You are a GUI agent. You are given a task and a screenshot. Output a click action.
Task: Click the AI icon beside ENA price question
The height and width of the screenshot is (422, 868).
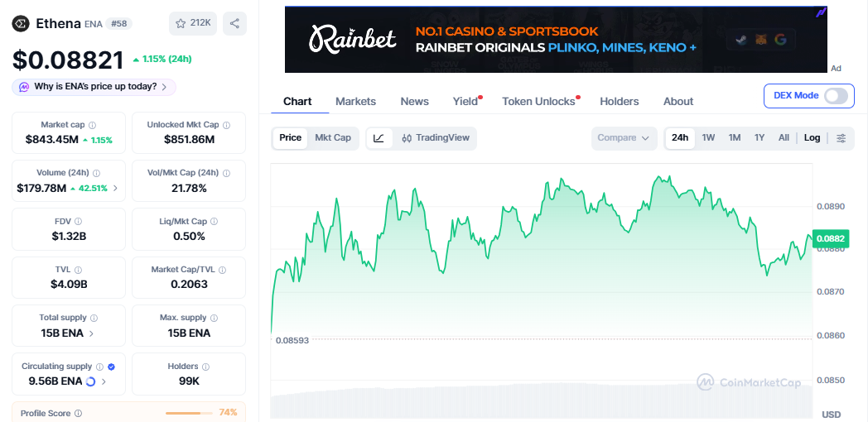click(24, 87)
